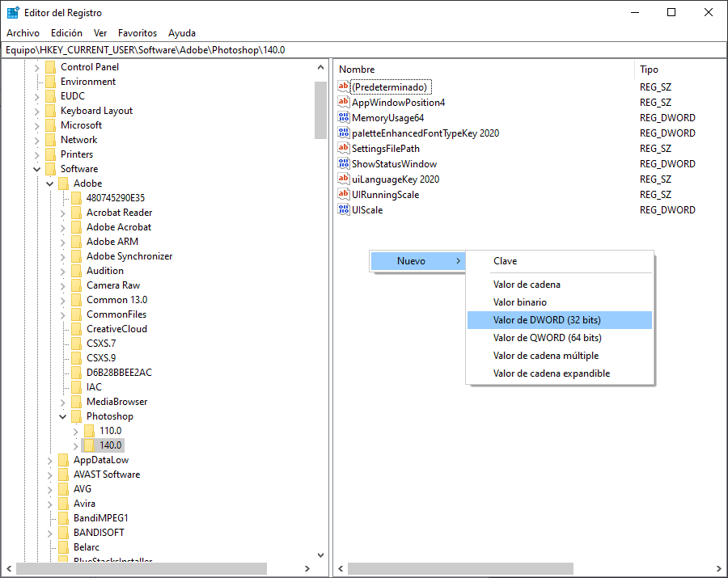
Task: Click the folder icon of Microsoft key
Action: pos(51,125)
